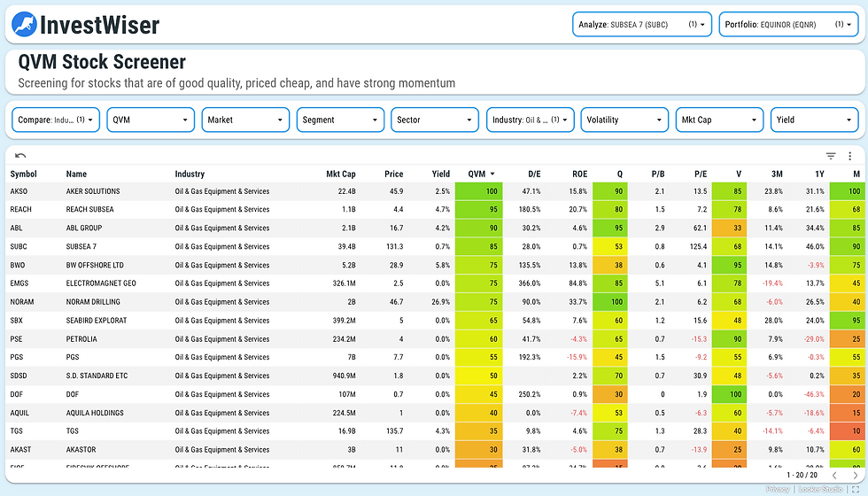
Task: Expand the Compare filter dropdown
Action: tap(56, 120)
